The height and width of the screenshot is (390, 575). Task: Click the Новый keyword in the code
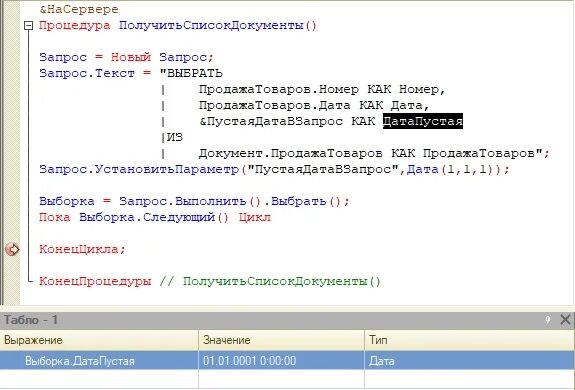[x=131, y=57]
